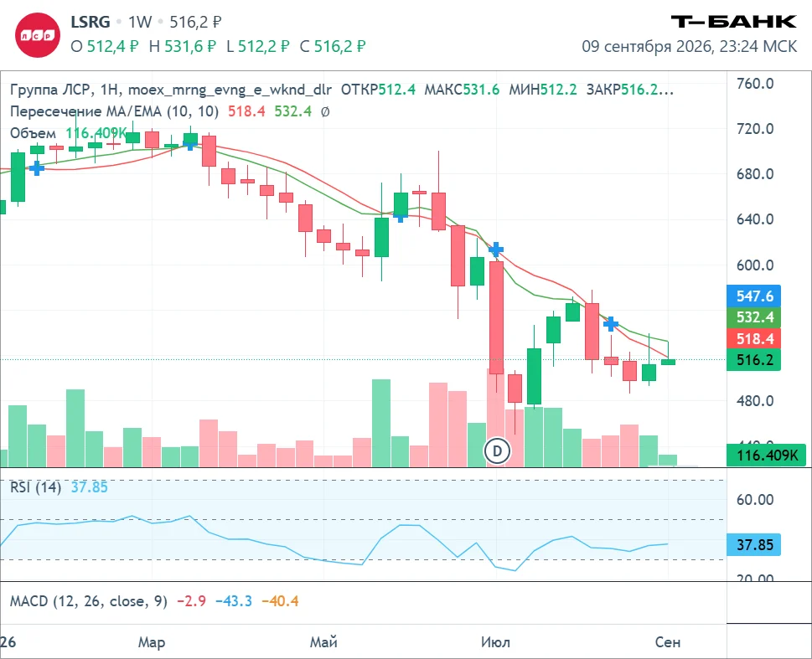Click the close value C 516,2 ₽
Screen dimensions: 812x659
point(333,46)
